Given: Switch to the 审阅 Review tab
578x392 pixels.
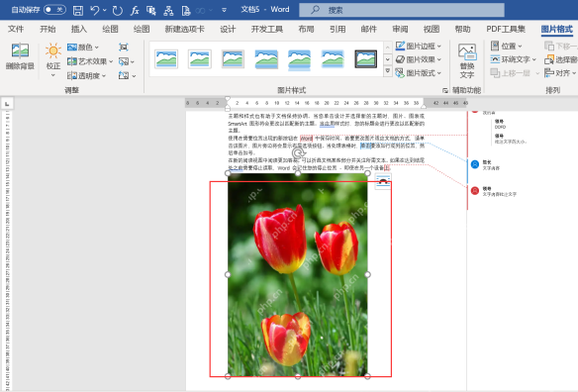Looking at the screenshot, I should [400, 29].
